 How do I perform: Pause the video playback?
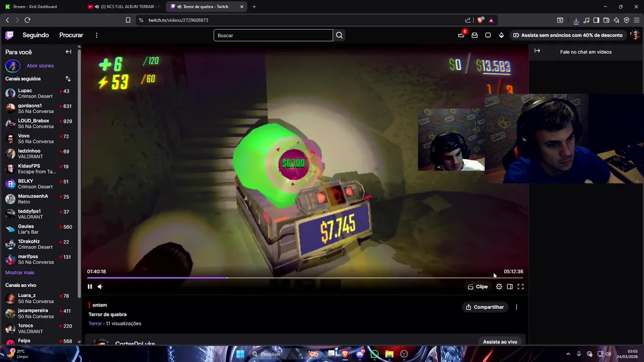coord(90,287)
